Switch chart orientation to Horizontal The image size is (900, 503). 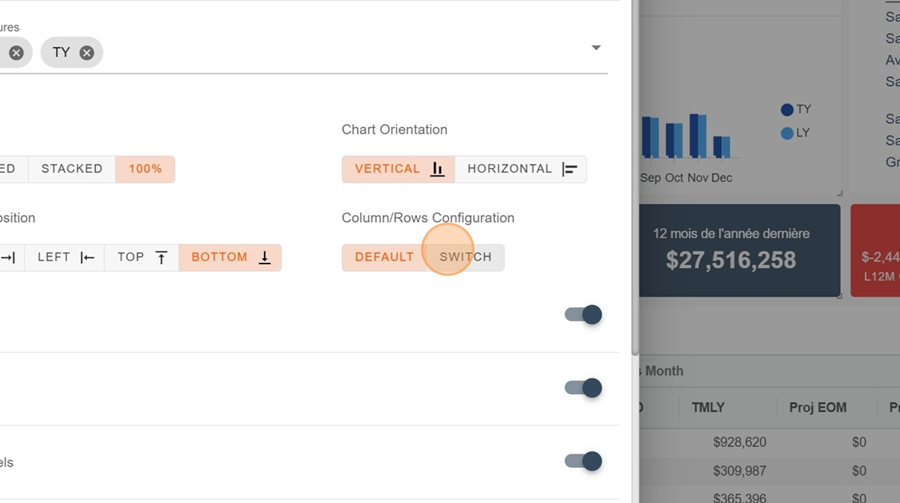pos(521,169)
